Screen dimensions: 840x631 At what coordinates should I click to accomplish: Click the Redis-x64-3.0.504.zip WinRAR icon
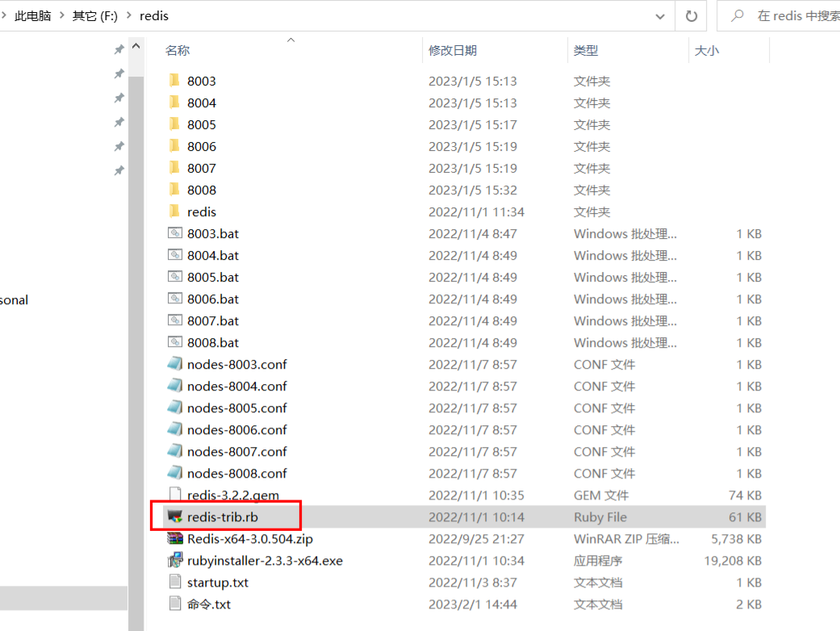tap(175, 538)
